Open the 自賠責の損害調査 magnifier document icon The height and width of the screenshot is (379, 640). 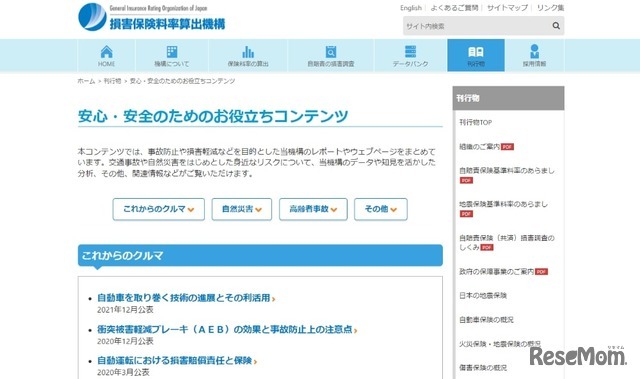331,52
